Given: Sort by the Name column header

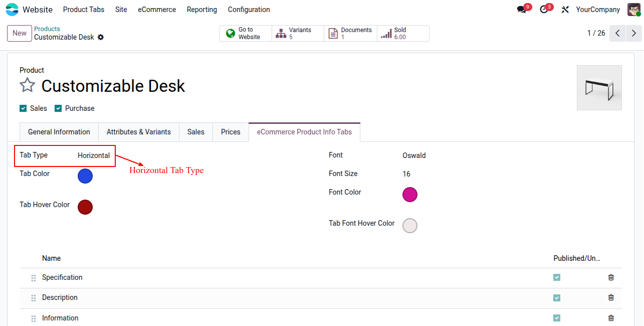Looking at the screenshot, I should pyautogui.click(x=52, y=258).
